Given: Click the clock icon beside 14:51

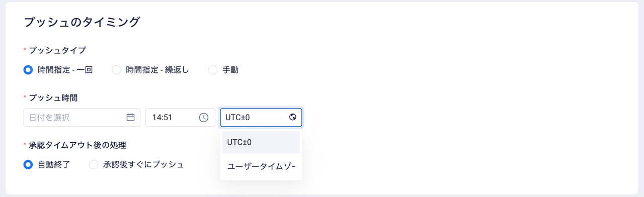Looking at the screenshot, I should (204, 118).
